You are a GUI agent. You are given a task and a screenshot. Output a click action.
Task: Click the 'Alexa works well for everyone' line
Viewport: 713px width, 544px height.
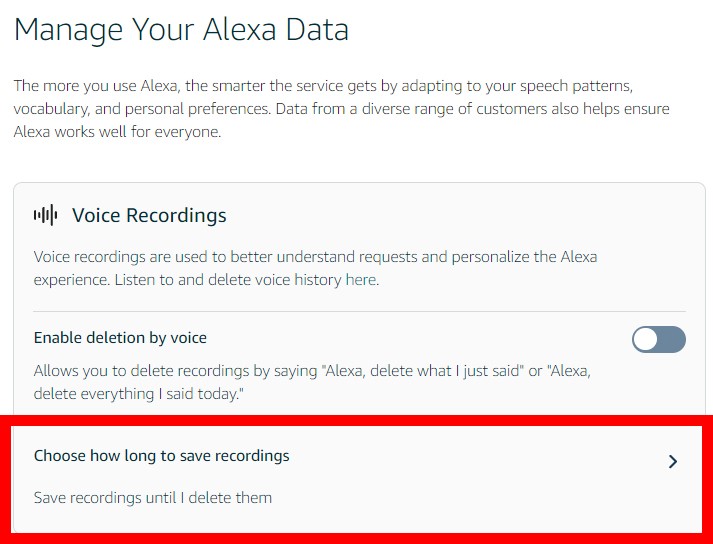pos(117,132)
